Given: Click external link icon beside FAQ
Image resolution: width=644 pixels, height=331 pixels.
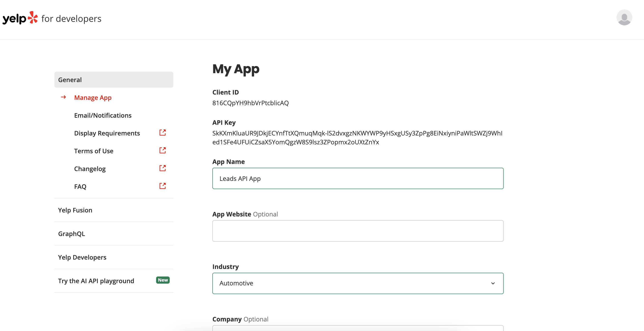Looking at the screenshot, I should (163, 186).
